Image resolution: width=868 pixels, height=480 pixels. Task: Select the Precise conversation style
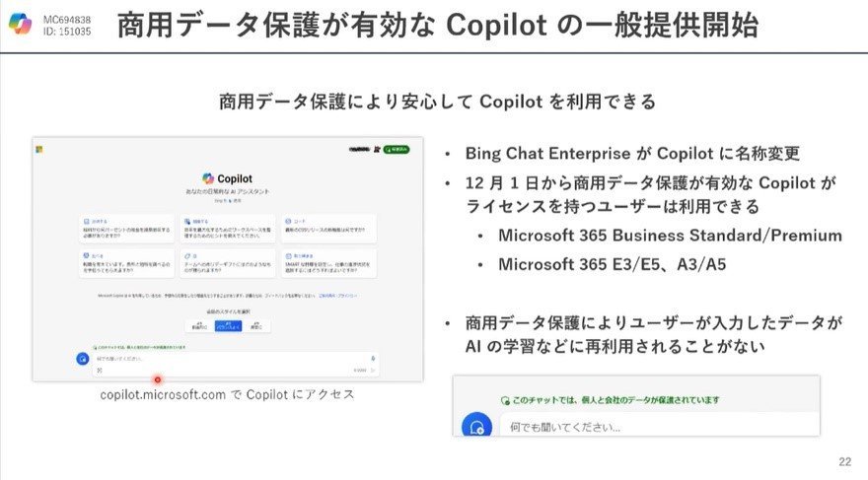click(x=256, y=325)
